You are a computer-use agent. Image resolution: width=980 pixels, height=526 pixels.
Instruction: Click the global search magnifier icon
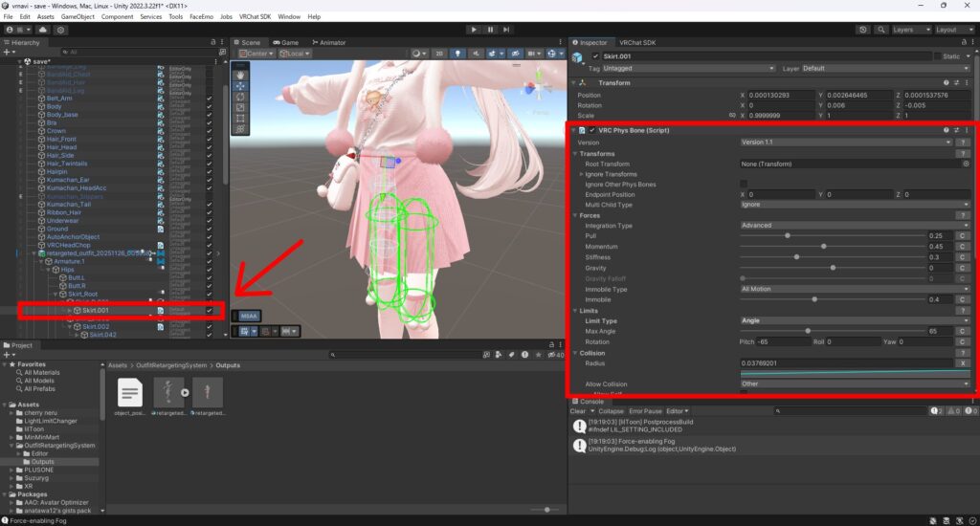tap(880, 30)
